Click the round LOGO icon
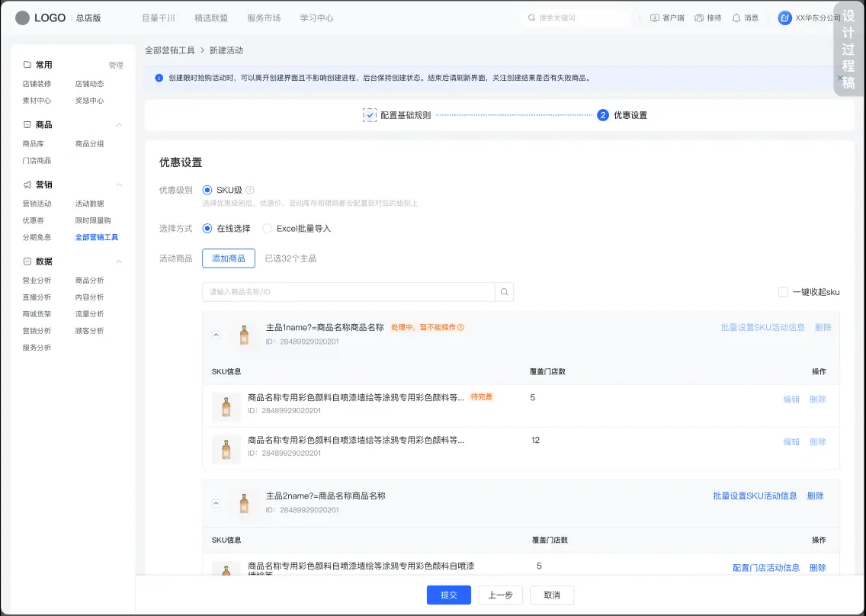This screenshot has height=616, width=866. coord(22,18)
